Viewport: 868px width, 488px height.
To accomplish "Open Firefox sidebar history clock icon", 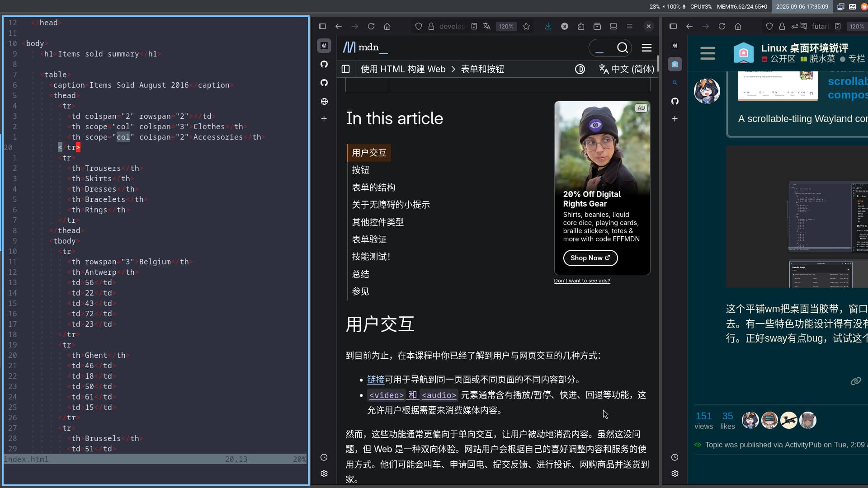I will tap(324, 457).
